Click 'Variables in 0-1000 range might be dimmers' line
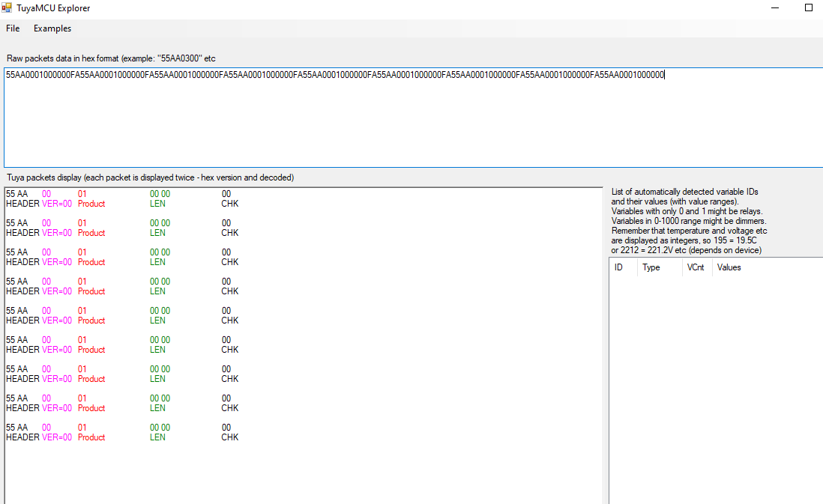Viewport: 823px width, 504px height. (x=689, y=221)
